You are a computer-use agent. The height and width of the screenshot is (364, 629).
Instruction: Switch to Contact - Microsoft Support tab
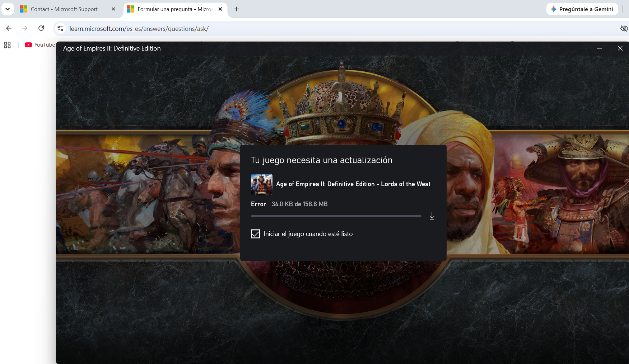(x=64, y=9)
